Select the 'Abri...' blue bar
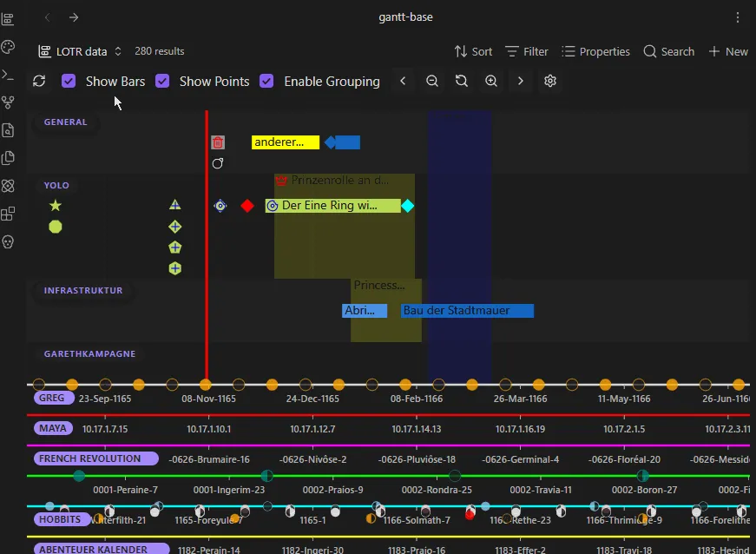The height and width of the screenshot is (554, 756). [365, 311]
